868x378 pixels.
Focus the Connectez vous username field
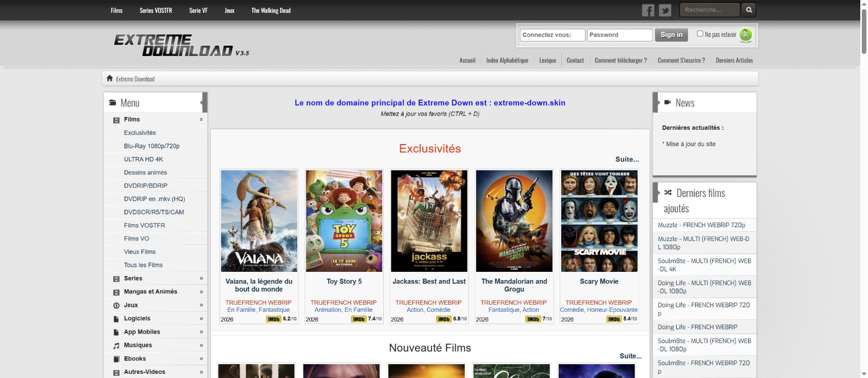click(553, 35)
